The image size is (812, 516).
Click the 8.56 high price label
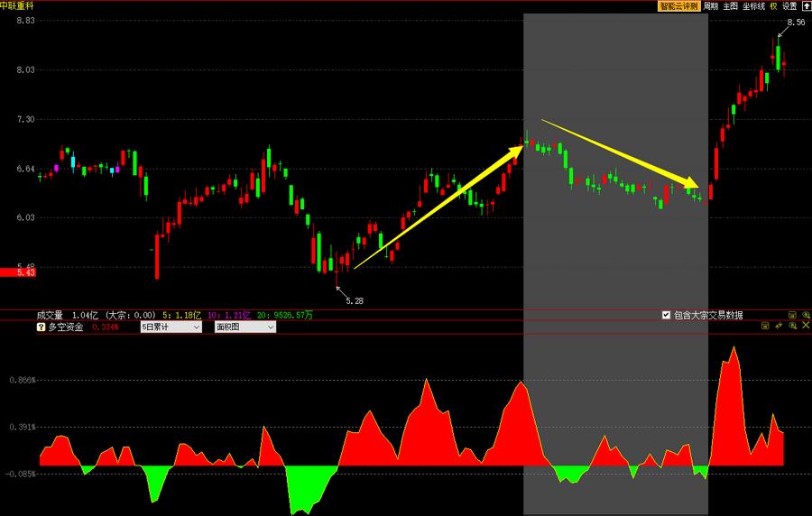pyautogui.click(x=795, y=23)
